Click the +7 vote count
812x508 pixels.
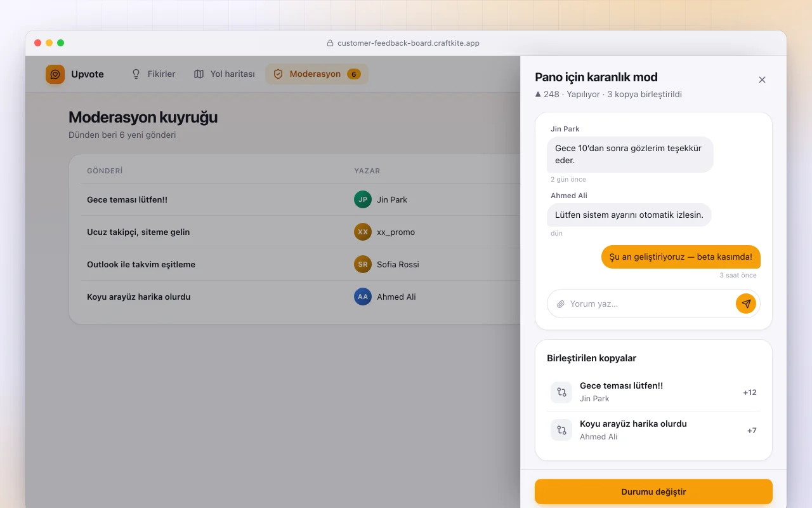click(x=752, y=431)
